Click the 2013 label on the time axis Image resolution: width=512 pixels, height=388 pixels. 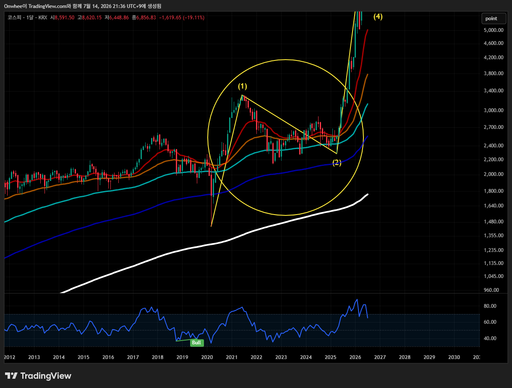click(x=34, y=357)
